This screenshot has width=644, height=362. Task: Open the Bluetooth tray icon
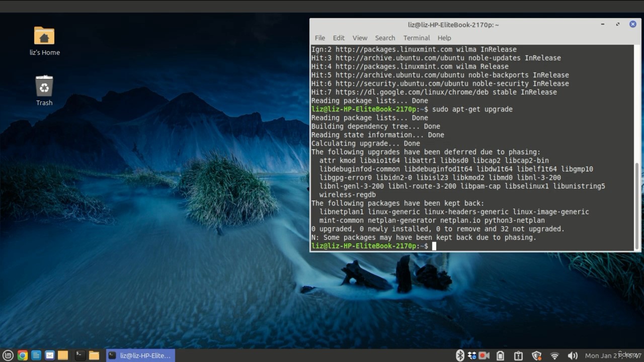coord(460,355)
